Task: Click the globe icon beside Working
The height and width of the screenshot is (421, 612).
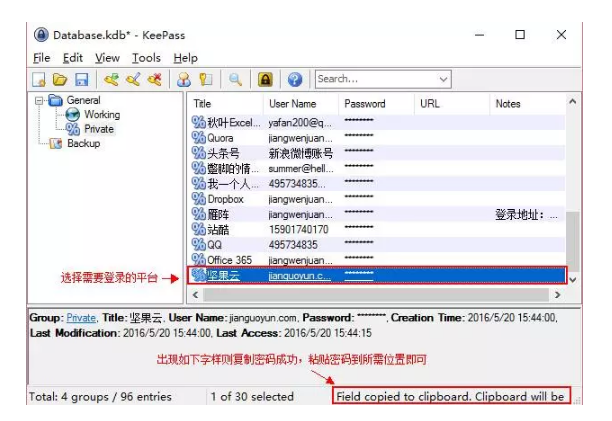Action: coord(73,115)
